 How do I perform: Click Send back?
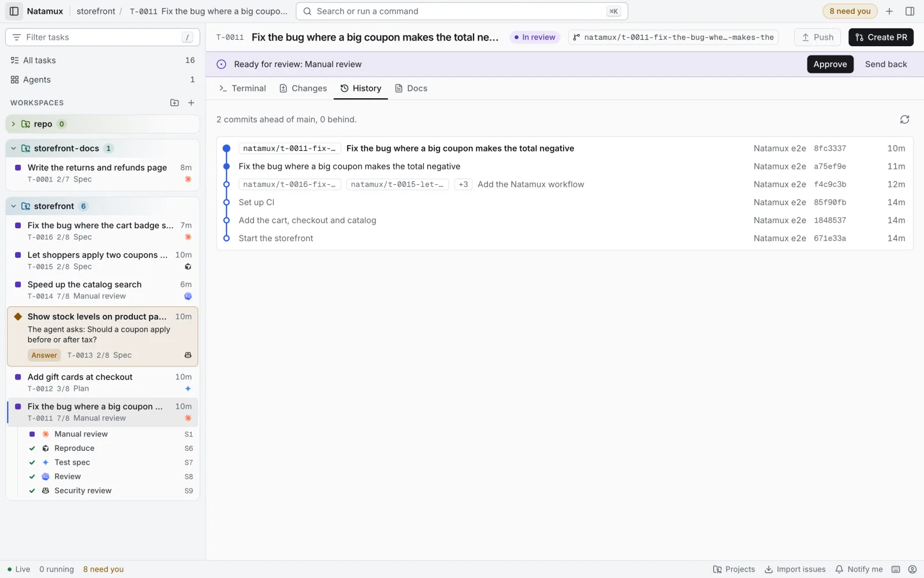886,64
